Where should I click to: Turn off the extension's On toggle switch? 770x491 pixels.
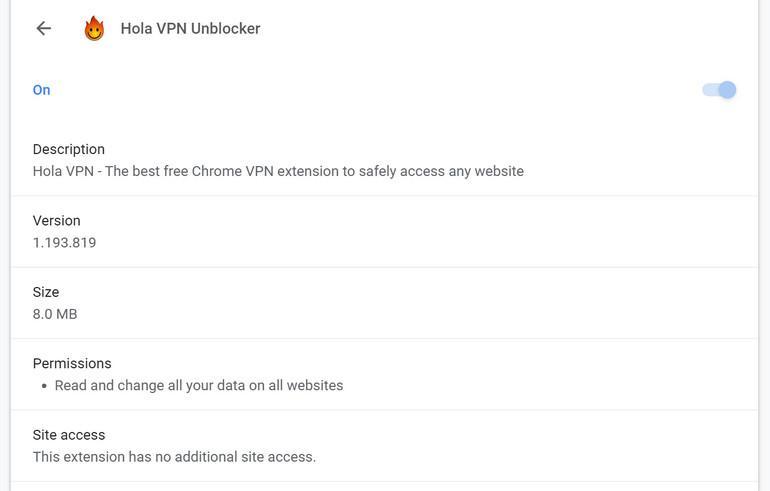coord(719,90)
